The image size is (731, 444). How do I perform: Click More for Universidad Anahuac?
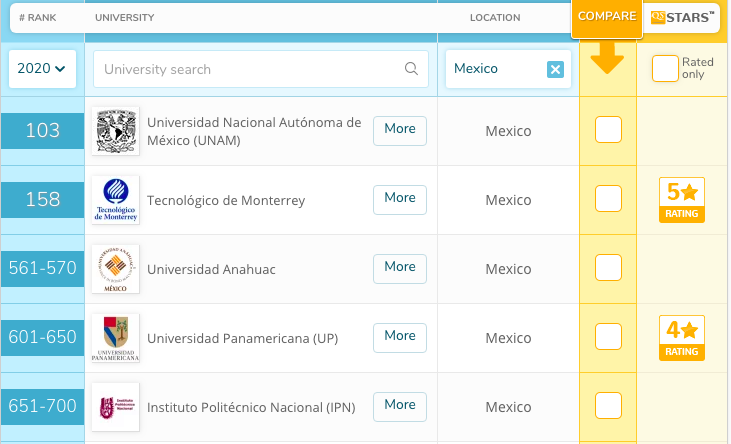(400, 269)
